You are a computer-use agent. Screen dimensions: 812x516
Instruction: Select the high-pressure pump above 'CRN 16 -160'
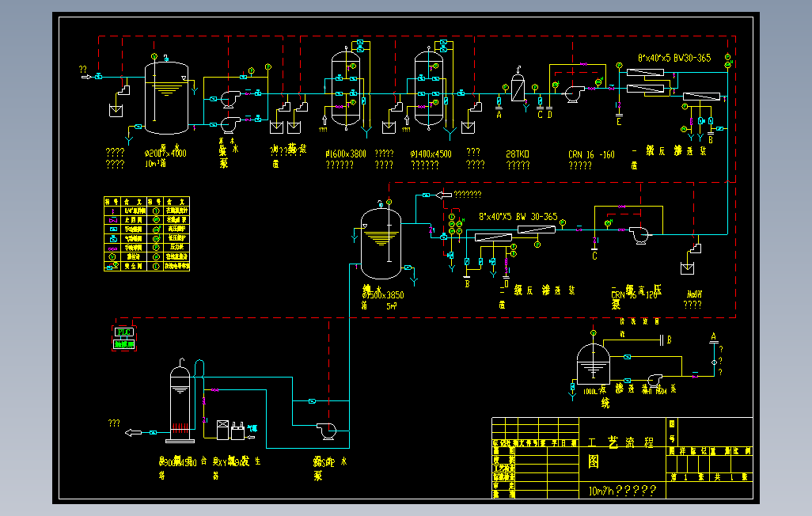click(x=573, y=94)
